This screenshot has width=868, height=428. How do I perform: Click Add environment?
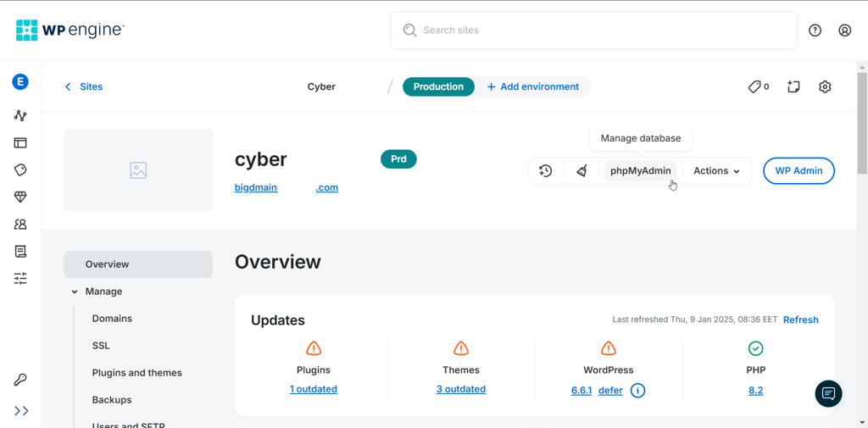pyautogui.click(x=532, y=87)
